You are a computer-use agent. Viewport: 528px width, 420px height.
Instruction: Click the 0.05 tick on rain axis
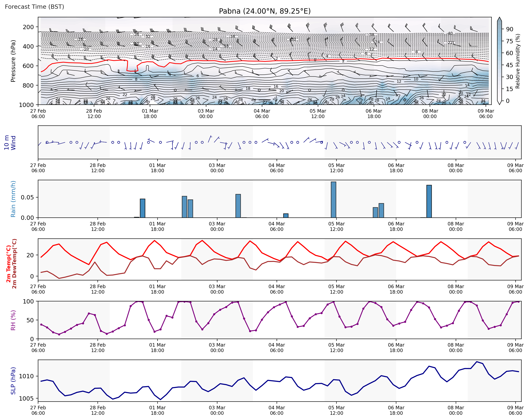click(x=27, y=197)
